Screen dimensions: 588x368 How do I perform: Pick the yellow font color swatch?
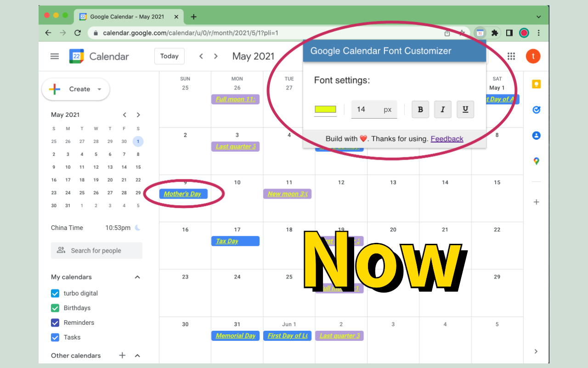325,109
